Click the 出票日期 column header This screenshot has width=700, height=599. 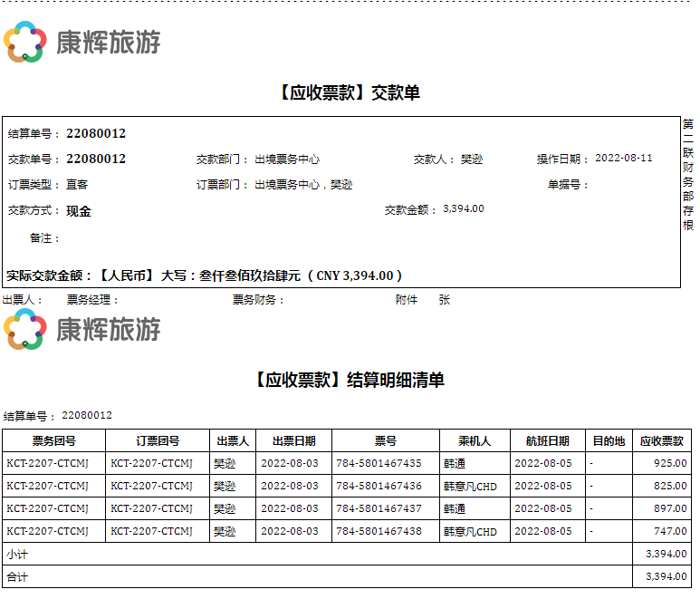293,441
